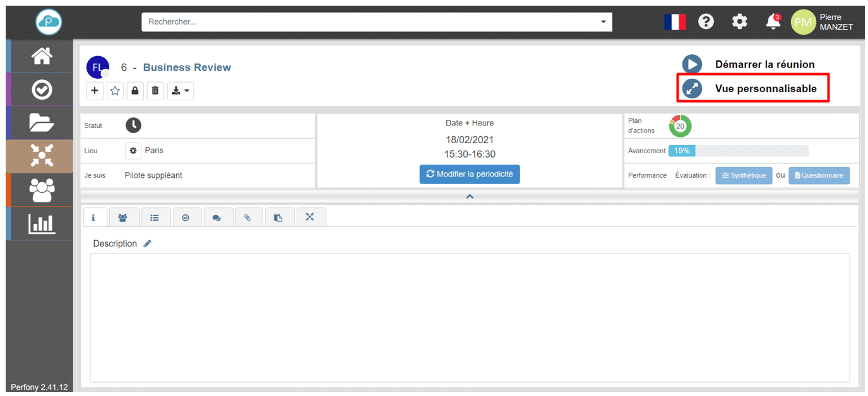The image size is (868, 396).
Task: Click the 19% Avancement progress bar
Action: pos(738,151)
